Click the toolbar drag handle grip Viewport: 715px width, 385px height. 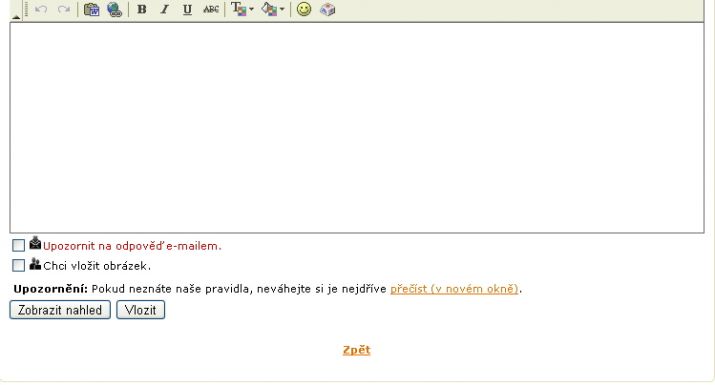[26, 9]
